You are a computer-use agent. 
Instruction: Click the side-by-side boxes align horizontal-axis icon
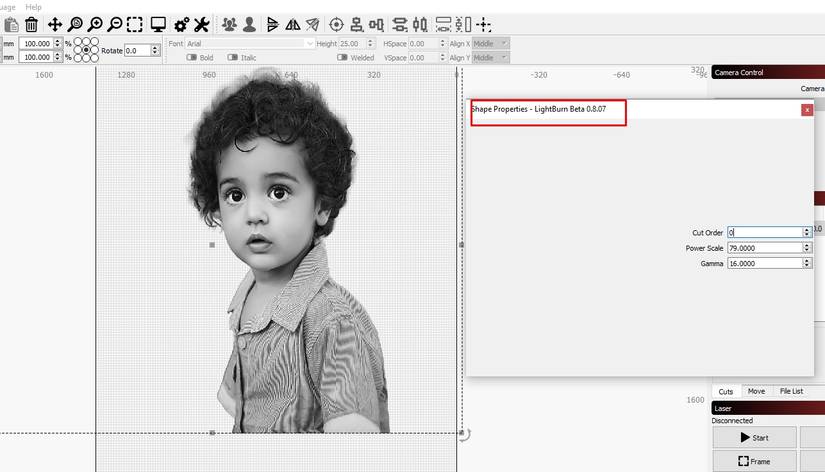[x=376, y=25]
